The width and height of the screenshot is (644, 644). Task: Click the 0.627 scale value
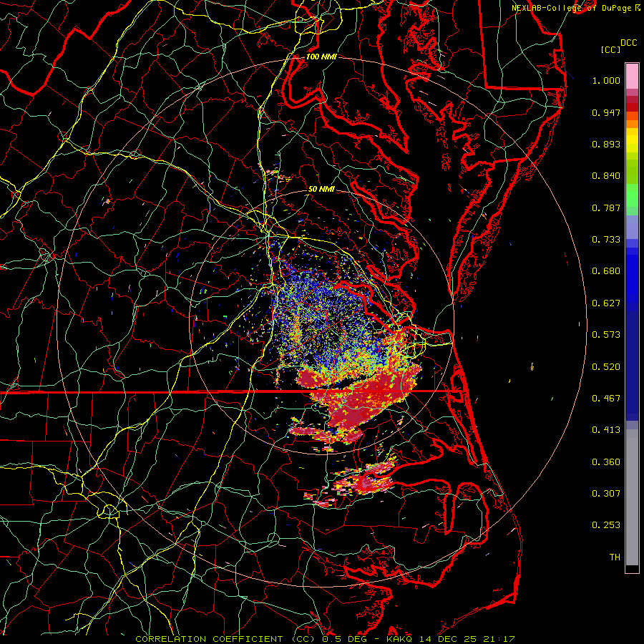pos(606,303)
